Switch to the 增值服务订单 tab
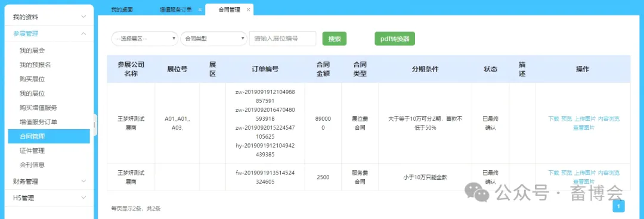Image resolution: width=644 pixels, height=219 pixels. click(176, 10)
